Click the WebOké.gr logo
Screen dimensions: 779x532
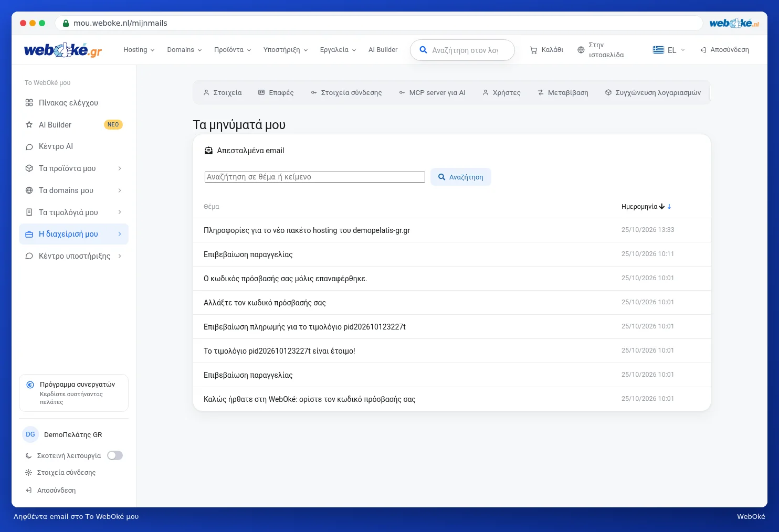pyautogui.click(x=62, y=50)
